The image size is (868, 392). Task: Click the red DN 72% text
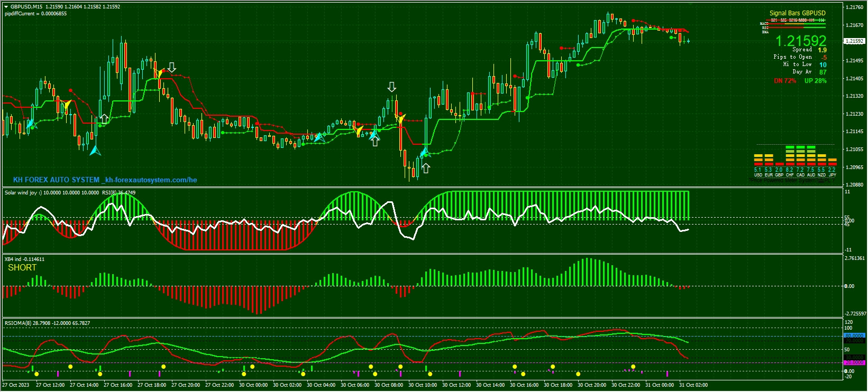pos(785,81)
